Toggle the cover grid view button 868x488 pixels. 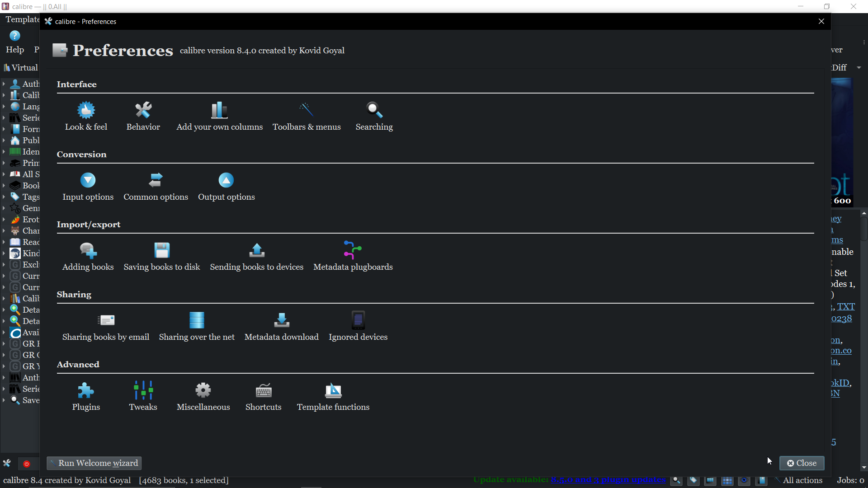point(727,480)
